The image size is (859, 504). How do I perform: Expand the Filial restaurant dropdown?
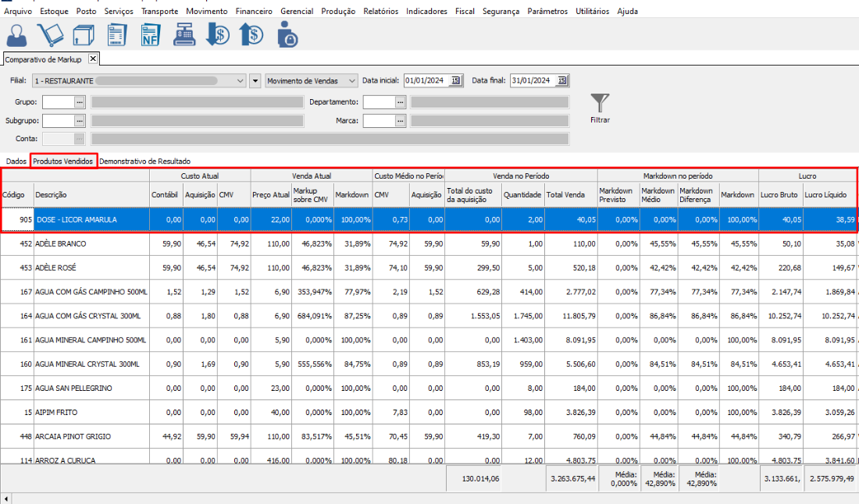click(x=240, y=81)
